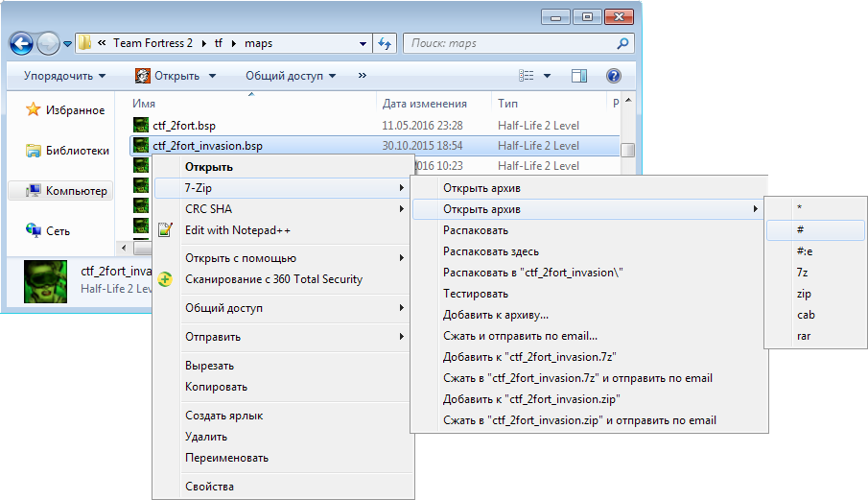Click the maps breadcrumb segment

tap(259, 43)
